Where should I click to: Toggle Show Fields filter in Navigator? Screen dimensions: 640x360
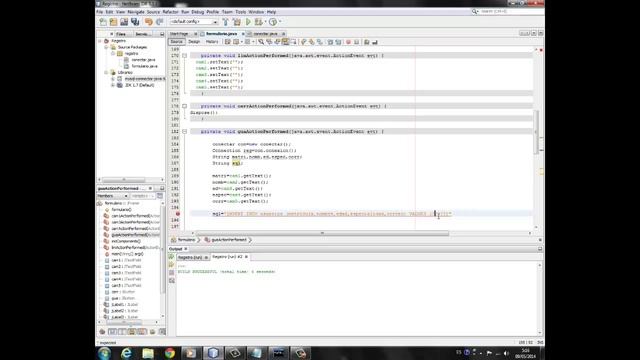click(112, 332)
